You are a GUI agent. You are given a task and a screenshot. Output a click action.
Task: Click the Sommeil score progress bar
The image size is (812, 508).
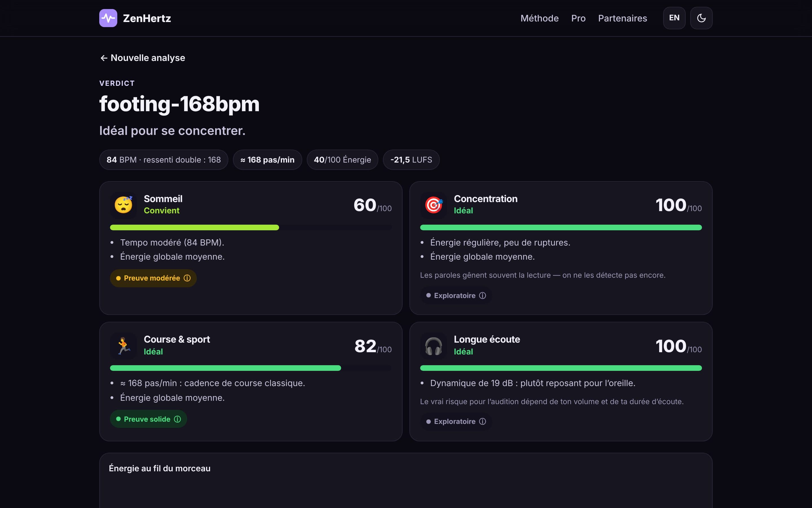coord(251,227)
